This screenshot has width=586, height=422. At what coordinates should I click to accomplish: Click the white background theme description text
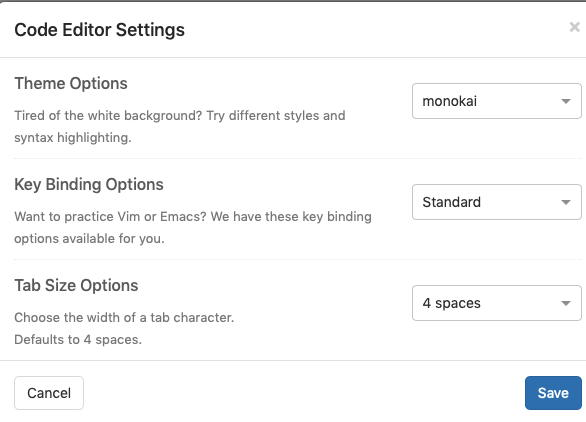pyautogui.click(x=180, y=127)
